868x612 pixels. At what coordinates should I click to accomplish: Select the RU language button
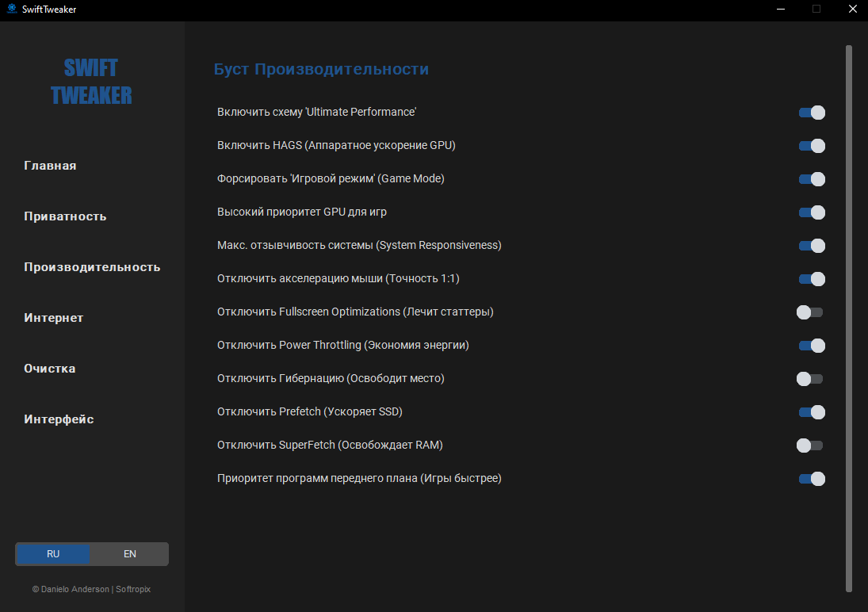pos(53,554)
